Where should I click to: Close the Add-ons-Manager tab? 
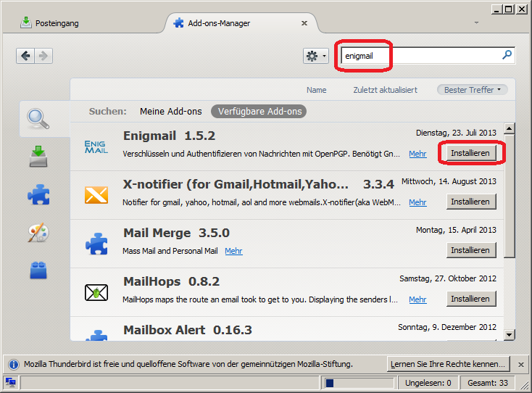click(x=304, y=23)
